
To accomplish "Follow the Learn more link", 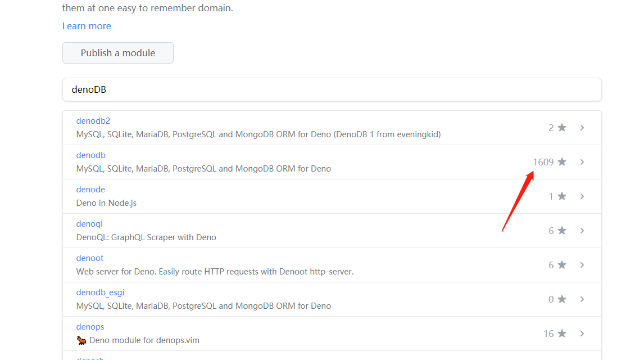I will pyautogui.click(x=87, y=26).
